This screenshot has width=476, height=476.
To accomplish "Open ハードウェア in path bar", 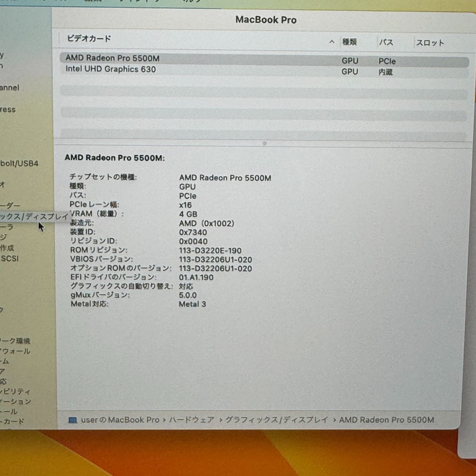I will 192,420.
